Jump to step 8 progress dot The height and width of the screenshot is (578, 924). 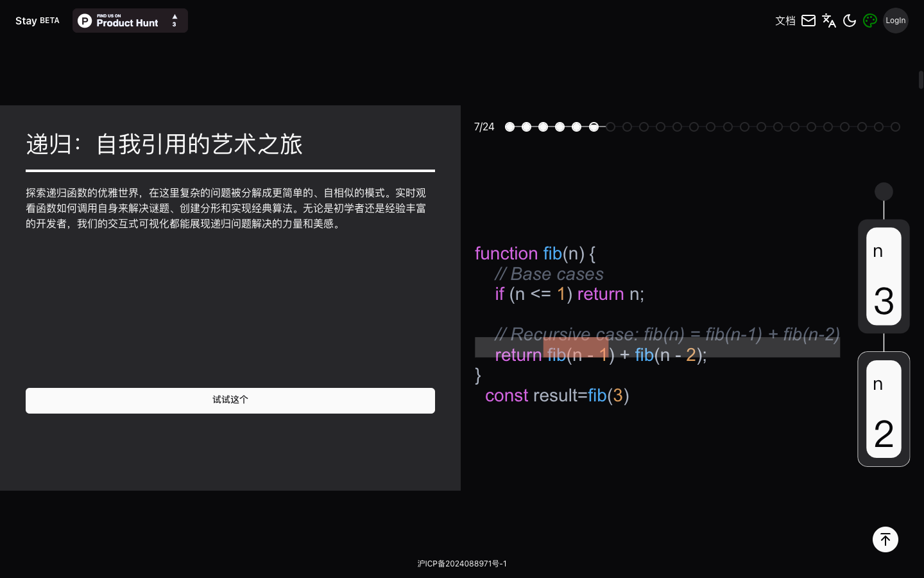[x=627, y=127]
